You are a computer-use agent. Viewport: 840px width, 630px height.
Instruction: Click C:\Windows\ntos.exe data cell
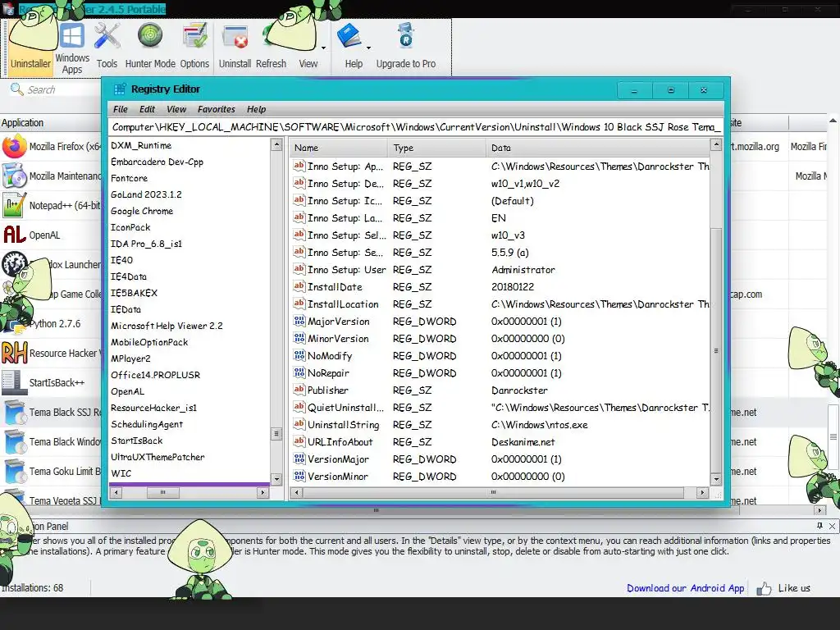[540, 425]
